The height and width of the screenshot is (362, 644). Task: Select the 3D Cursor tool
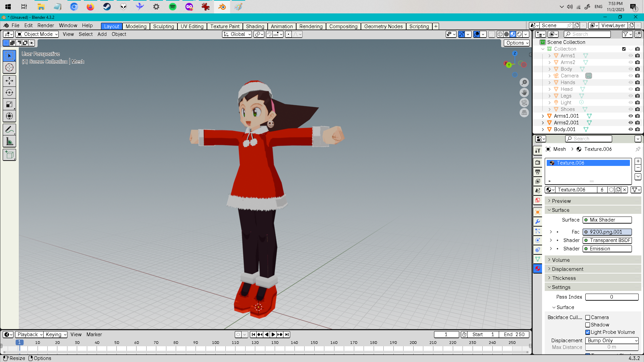9,67
